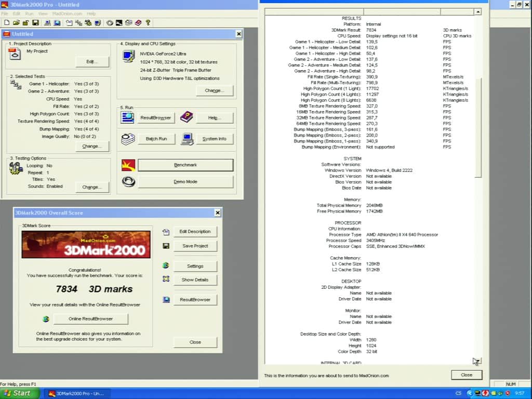The width and height of the screenshot is (532, 399).
Task: Close the MadOnion results information window
Action: click(x=467, y=375)
